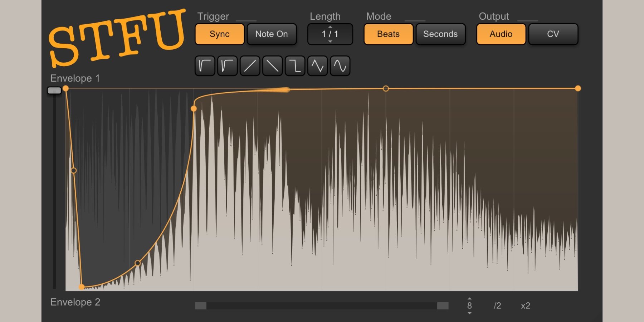Click the right handle of the horizontal scrollbar
644x322 pixels.
pyautogui.click(x=443, y=306)
